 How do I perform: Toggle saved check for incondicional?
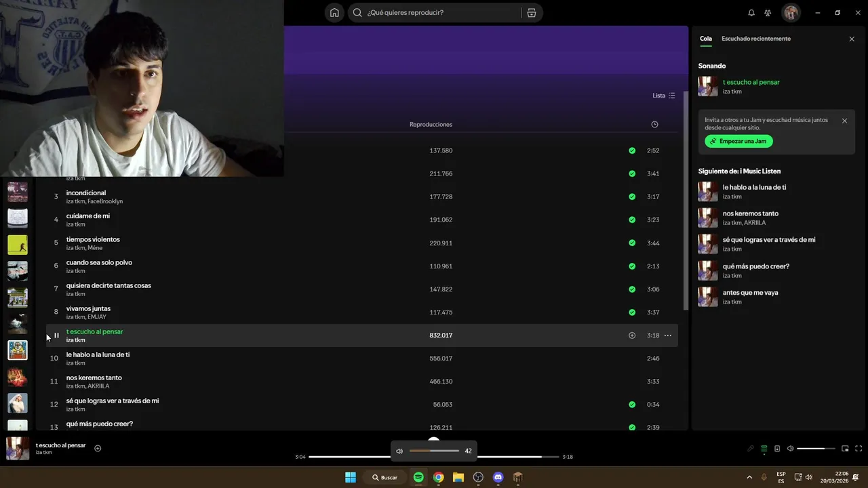click(632, 197)
